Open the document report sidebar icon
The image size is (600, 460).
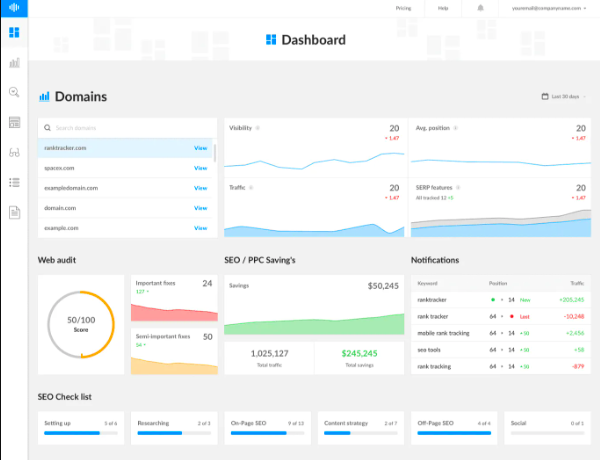14,212
